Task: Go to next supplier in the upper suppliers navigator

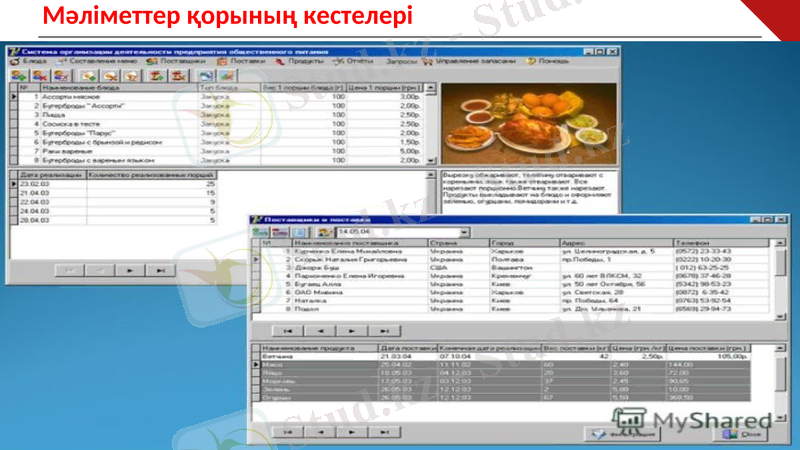Action: tap(352, 331)
